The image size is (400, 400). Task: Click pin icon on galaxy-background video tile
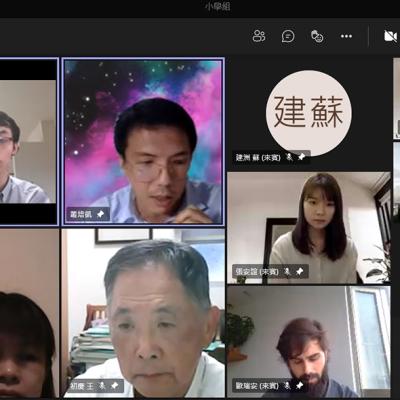point(100,214)
